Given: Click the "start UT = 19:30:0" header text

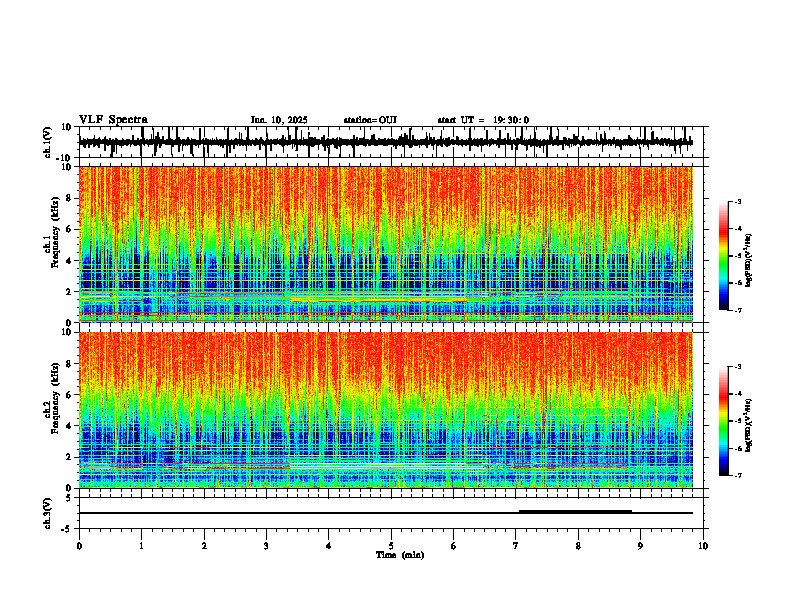Looking at the screenshot, I should tap(483, 120).
